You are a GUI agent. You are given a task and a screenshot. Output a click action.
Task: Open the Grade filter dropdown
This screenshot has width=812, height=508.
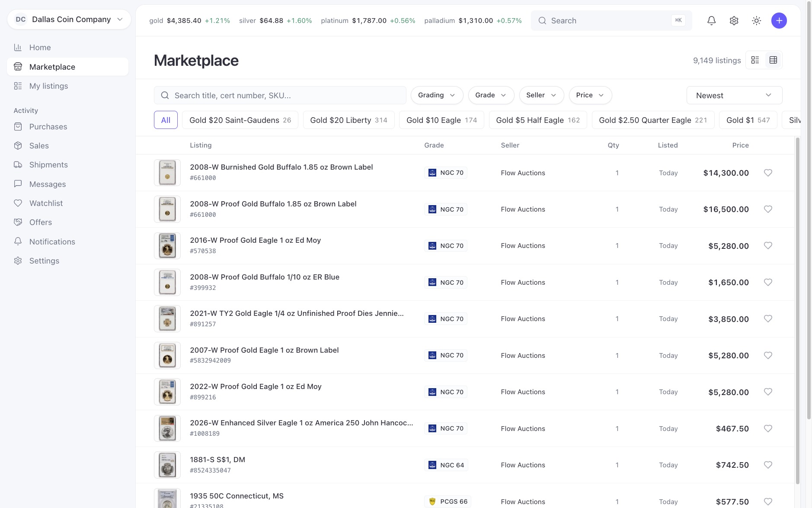point(491,95)
